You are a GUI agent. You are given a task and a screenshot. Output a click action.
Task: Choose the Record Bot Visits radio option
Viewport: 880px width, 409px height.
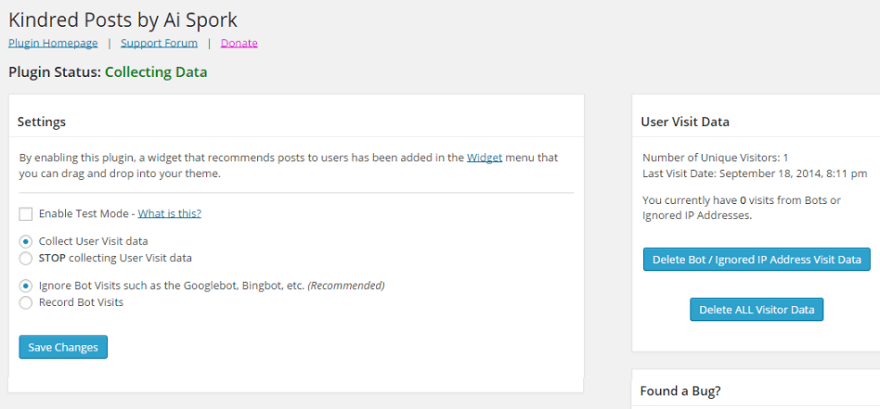click(26, 302)
